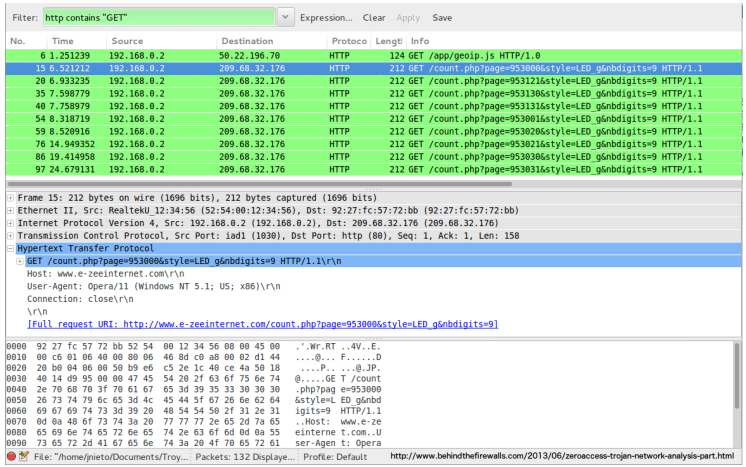Expand the GET /count.php request line
Viewport: 746px width, 467px height.
click(x=19, y=261)
